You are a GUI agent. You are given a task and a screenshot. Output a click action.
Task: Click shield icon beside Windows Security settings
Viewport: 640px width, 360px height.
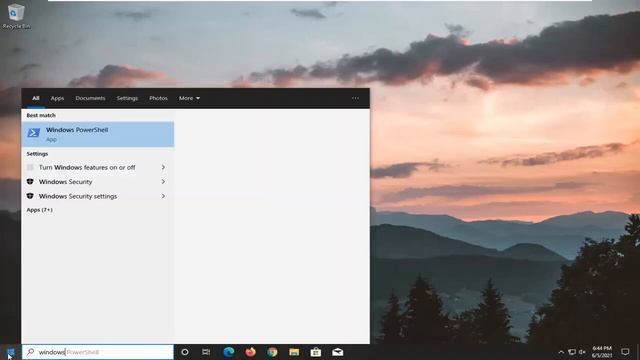pyautogui.click(x=30, y=196)
